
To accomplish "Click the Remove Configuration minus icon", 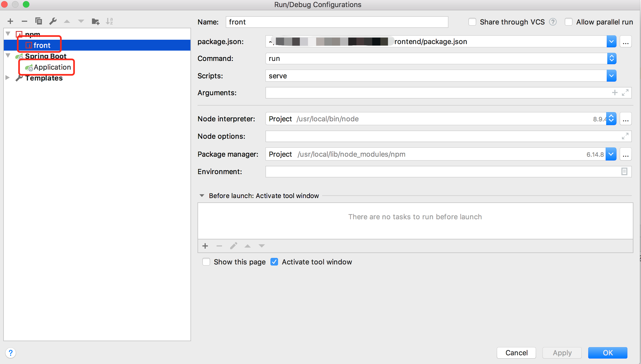I will point(24,21).
